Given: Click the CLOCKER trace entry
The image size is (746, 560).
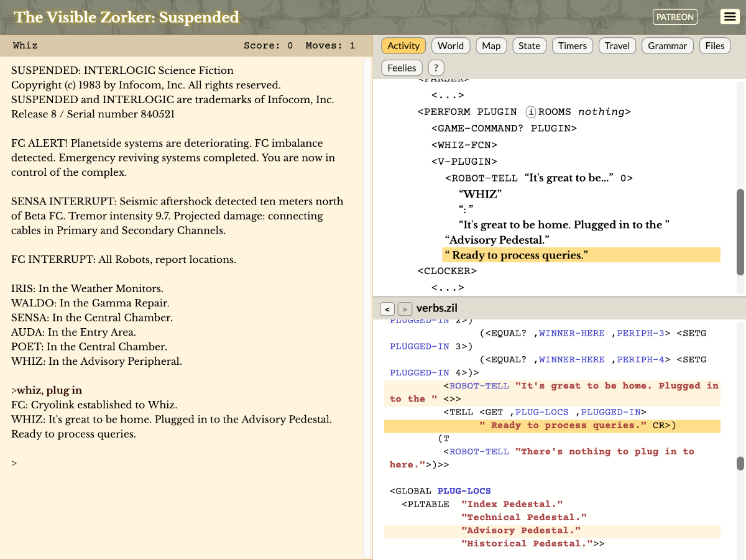Looking at the screenshot, I should 447,271.
